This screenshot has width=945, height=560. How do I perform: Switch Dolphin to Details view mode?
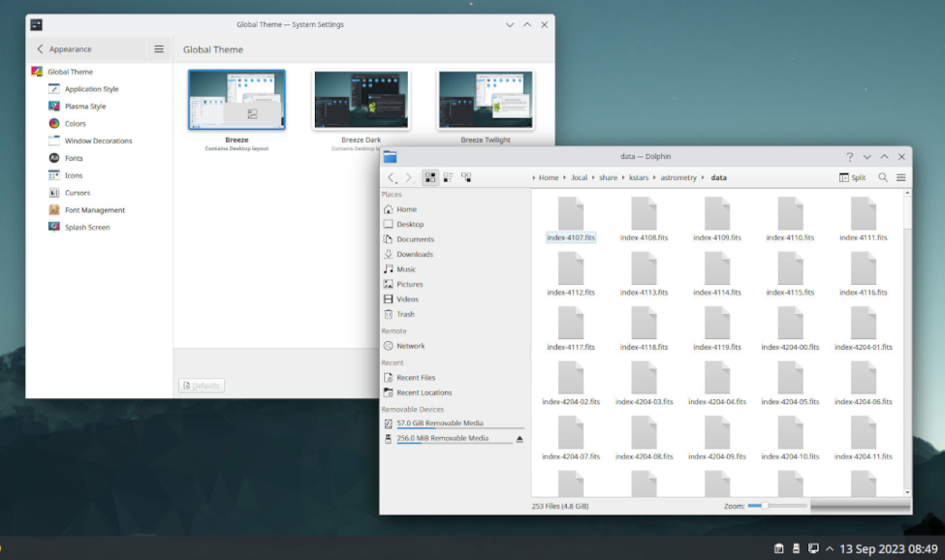pyautogui.click(x=466, y=177)
